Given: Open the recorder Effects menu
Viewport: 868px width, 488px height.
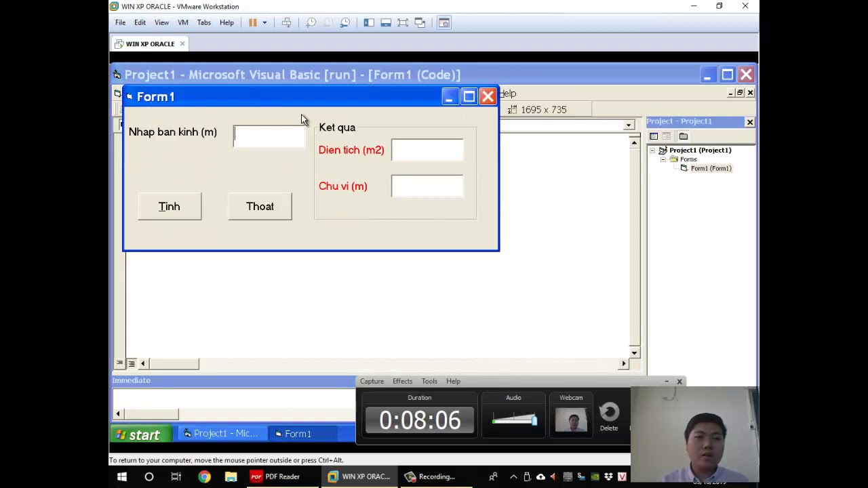Looking at the screenshot, I should [402, 382].
